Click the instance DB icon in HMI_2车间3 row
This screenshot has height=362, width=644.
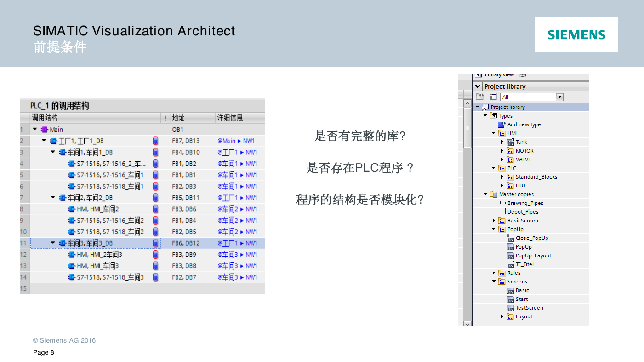pyautogui.click(x=155, y=255)
